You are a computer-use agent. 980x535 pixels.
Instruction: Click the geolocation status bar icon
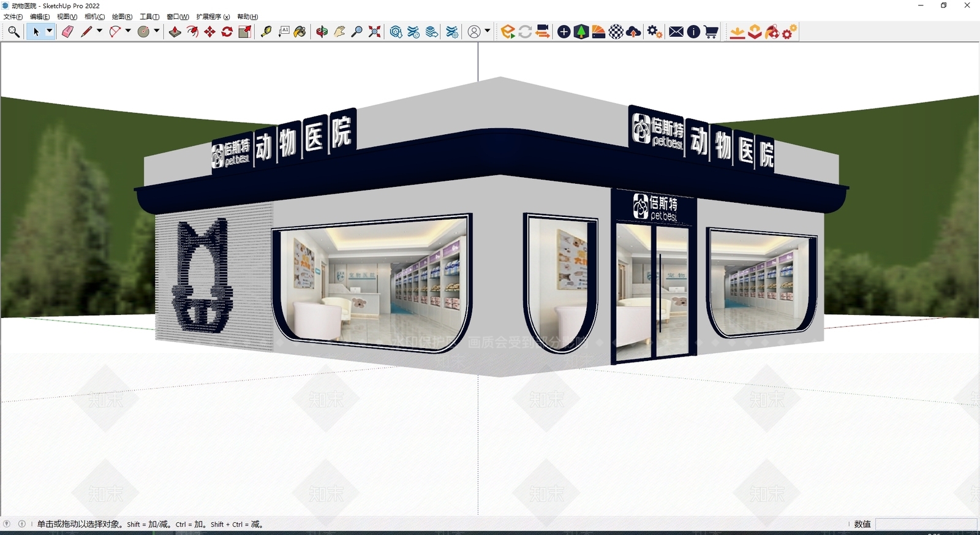7,524
